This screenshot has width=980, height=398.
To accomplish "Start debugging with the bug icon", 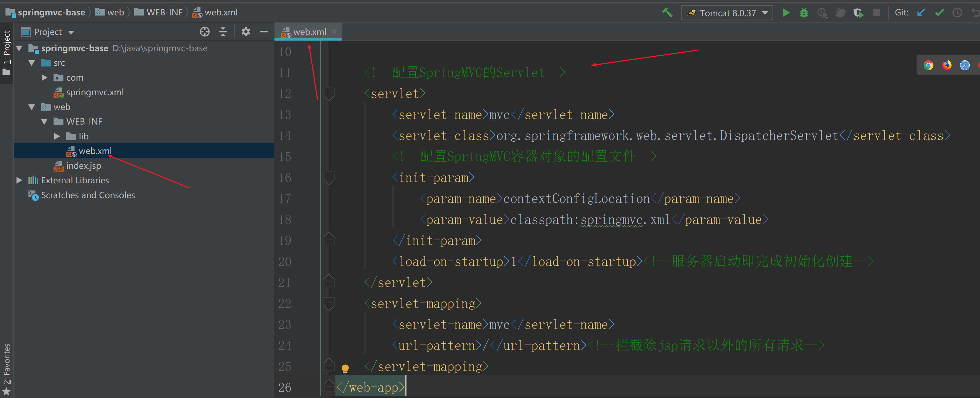I will [804, 13].
